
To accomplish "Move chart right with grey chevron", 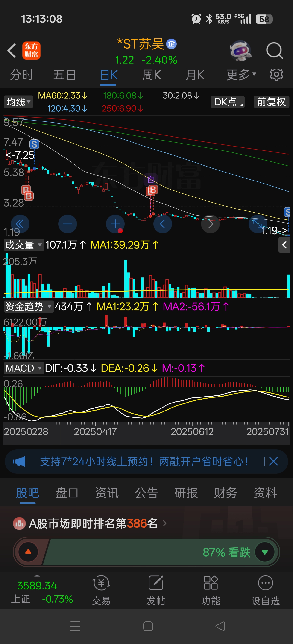I will point(210,224).
